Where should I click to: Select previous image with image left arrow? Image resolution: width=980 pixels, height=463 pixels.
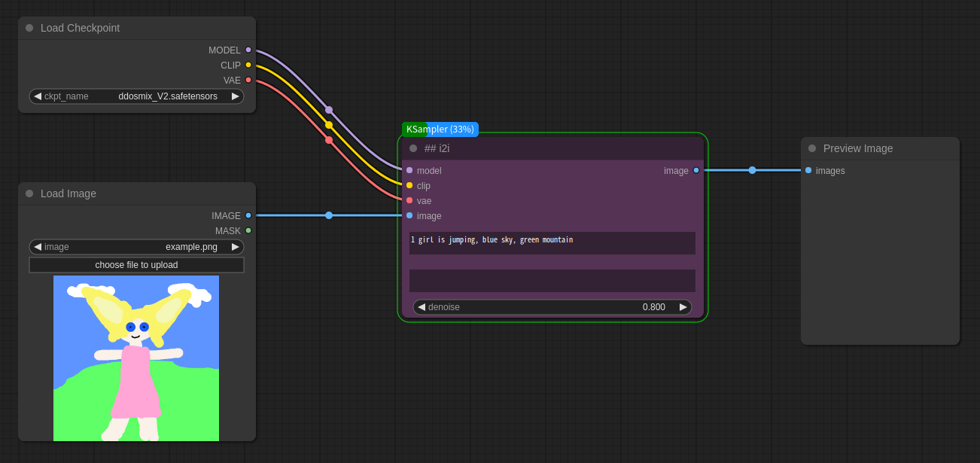point(38,247)
